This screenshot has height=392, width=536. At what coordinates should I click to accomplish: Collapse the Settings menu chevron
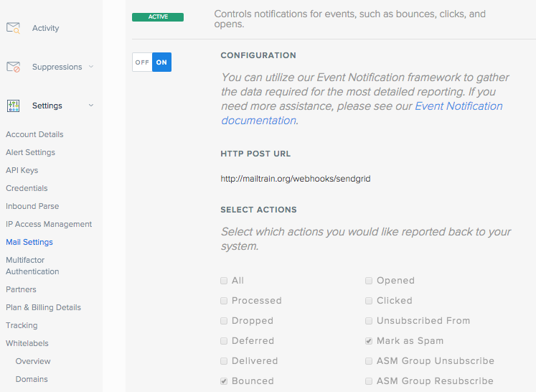pos(91,106)
